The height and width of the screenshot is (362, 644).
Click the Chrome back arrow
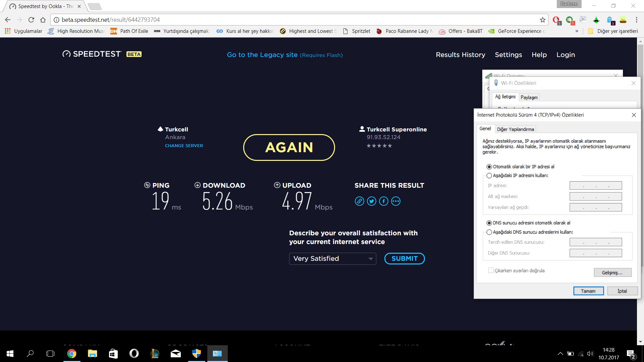[x=8, y=20]
